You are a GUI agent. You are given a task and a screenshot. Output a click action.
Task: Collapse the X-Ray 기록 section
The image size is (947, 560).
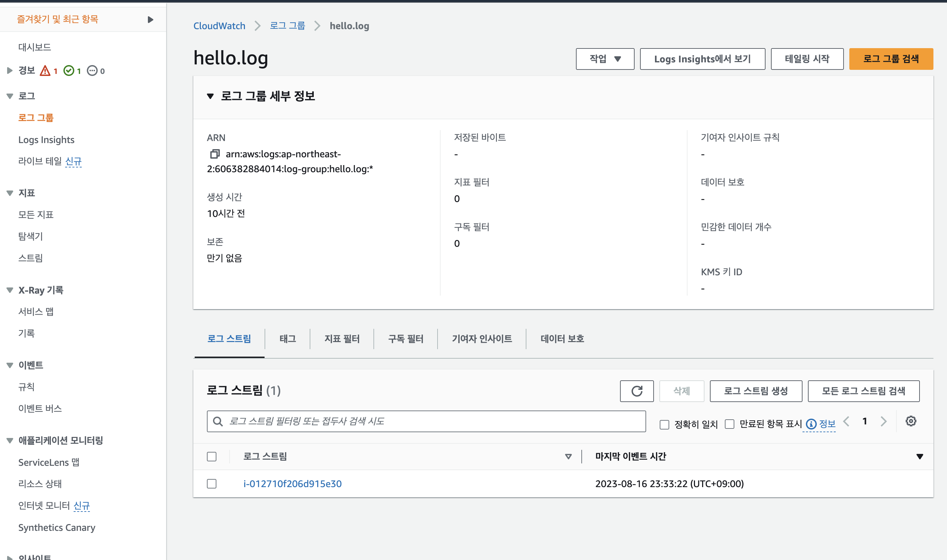coord(10,290)
